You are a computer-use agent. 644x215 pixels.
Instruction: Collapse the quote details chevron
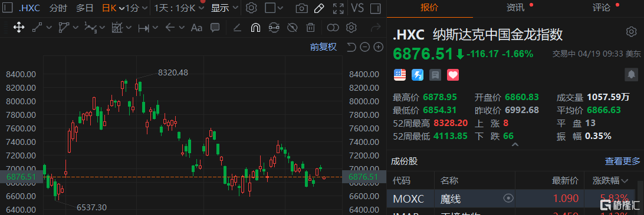pyautogui.click(x=515, y=145)
